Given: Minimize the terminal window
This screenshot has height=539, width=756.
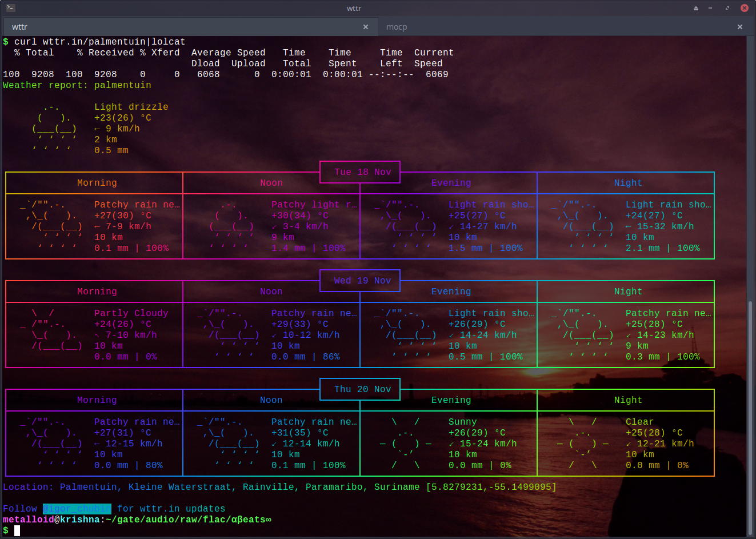Looking at the screenshot, I should [710, 8].
